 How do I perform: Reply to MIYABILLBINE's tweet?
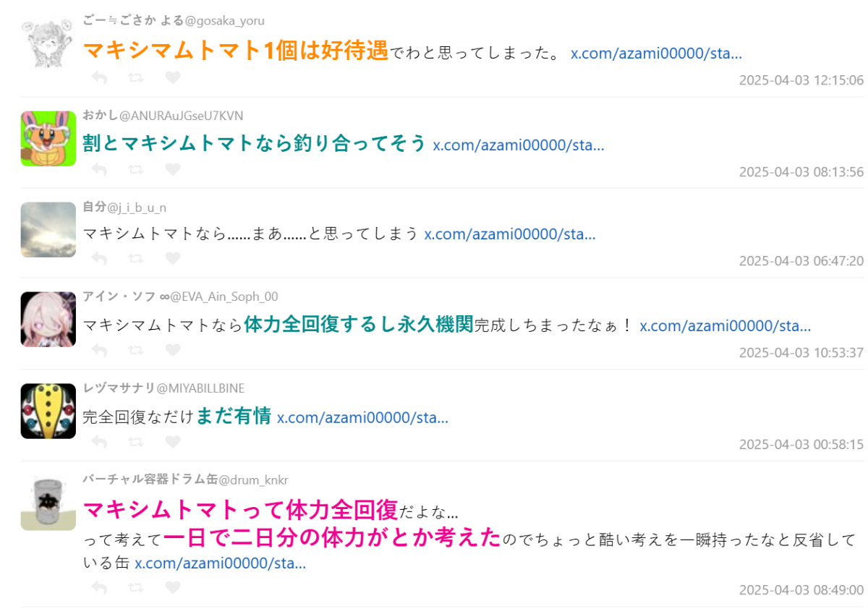(100, 442)
